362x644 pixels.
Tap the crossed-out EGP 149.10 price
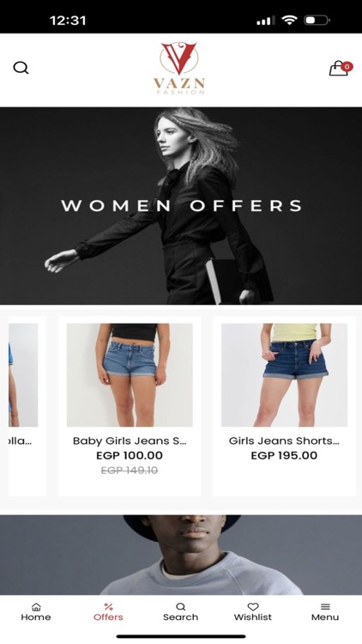(130, 471)
